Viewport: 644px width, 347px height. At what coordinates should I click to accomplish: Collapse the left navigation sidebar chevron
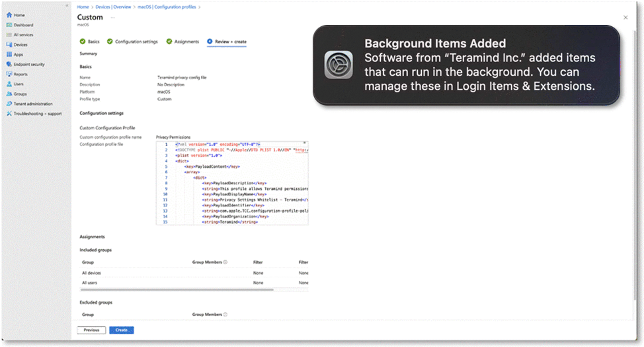(x=67, y=6)
